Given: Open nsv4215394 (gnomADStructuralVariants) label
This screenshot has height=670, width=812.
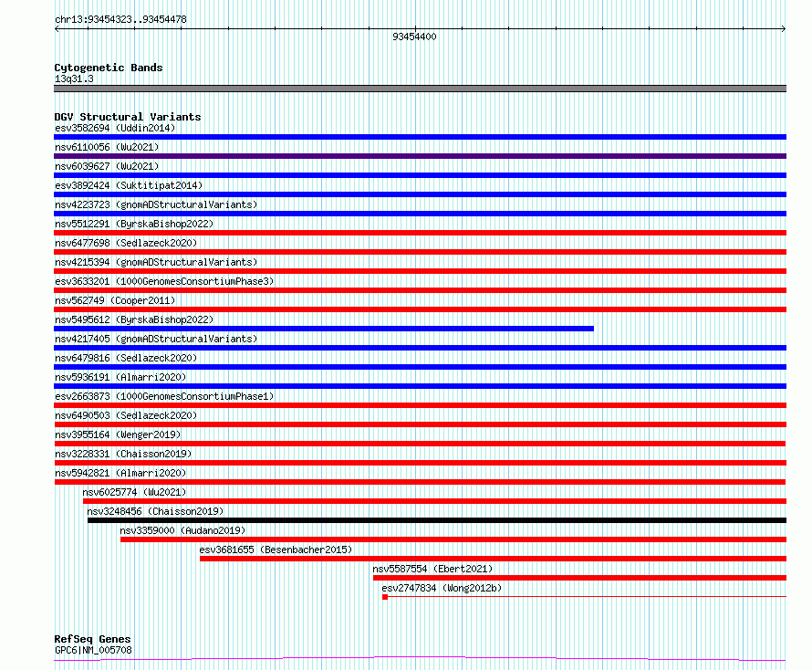Looking at the screenshot, I should click(156, 262).
